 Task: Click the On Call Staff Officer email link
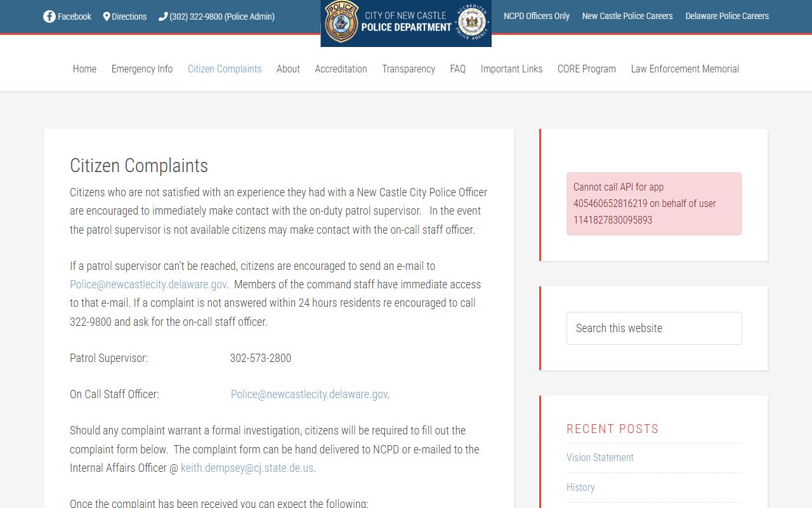[x=309, y=394]
